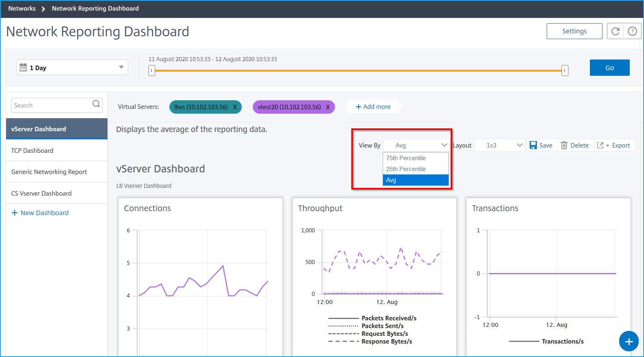Open Generic Networking Report
The width and height of the screenshot is (644, 357).
(x=57, y=172)
